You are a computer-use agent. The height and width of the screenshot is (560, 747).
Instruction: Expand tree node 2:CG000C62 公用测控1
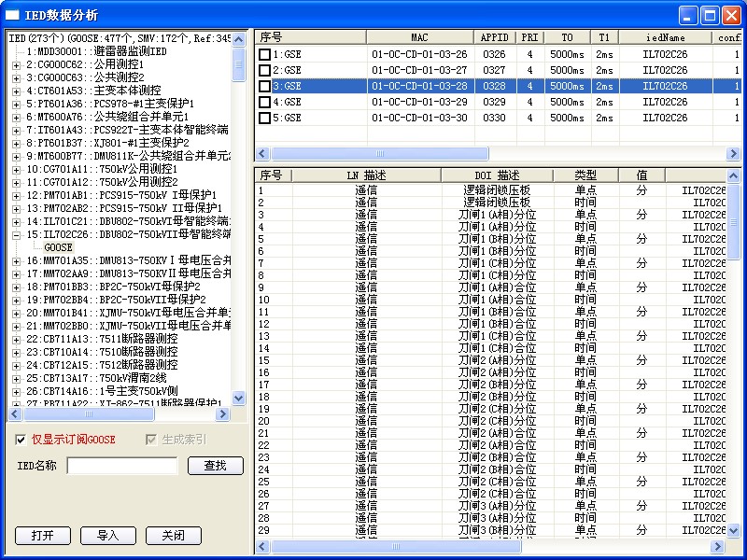click(16, 64)
